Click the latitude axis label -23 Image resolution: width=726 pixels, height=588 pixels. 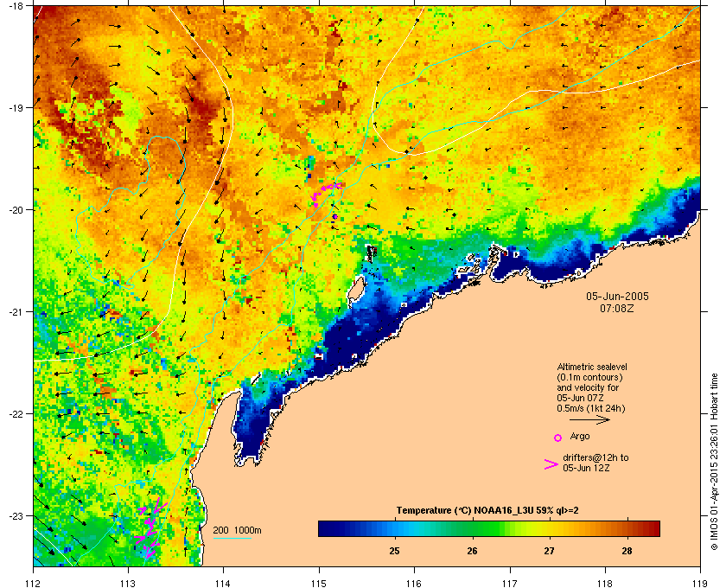pyautogui.click(x=16, y=515)
